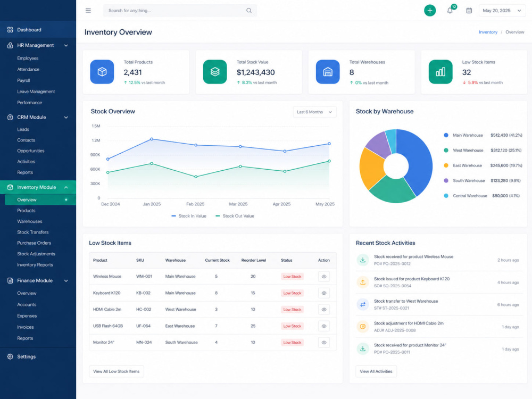The height and width of the screenshot is (399, 532).
Task: Click View All Activities button
Action: (376, 371)
